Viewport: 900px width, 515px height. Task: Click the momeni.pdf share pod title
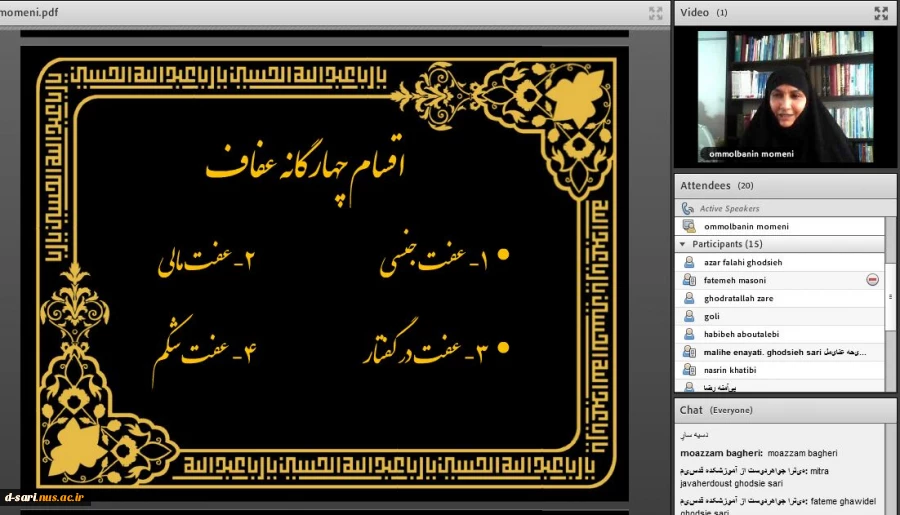coord(29,12)
